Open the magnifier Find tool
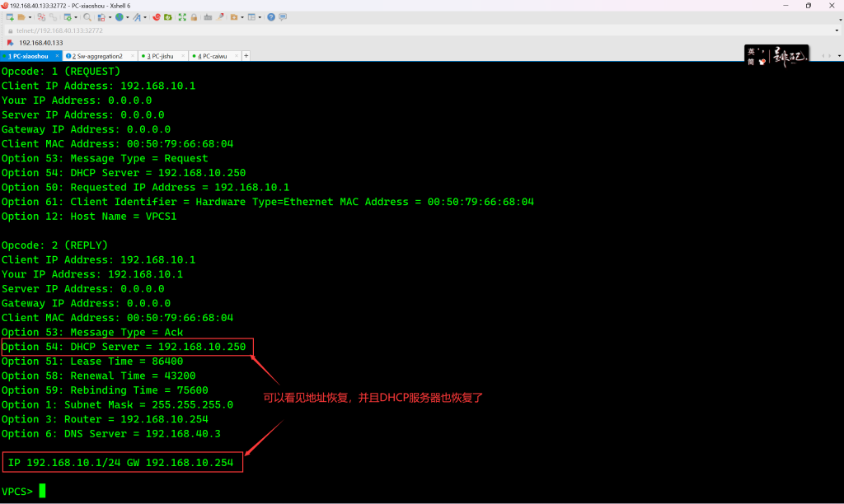Screen dimensions: 844x504 pos(87,17)
